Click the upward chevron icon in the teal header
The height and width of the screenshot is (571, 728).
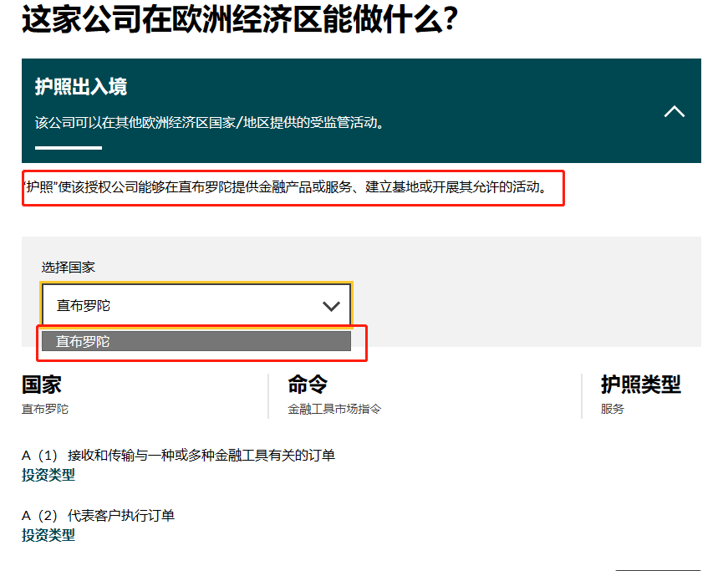(675, 111)
